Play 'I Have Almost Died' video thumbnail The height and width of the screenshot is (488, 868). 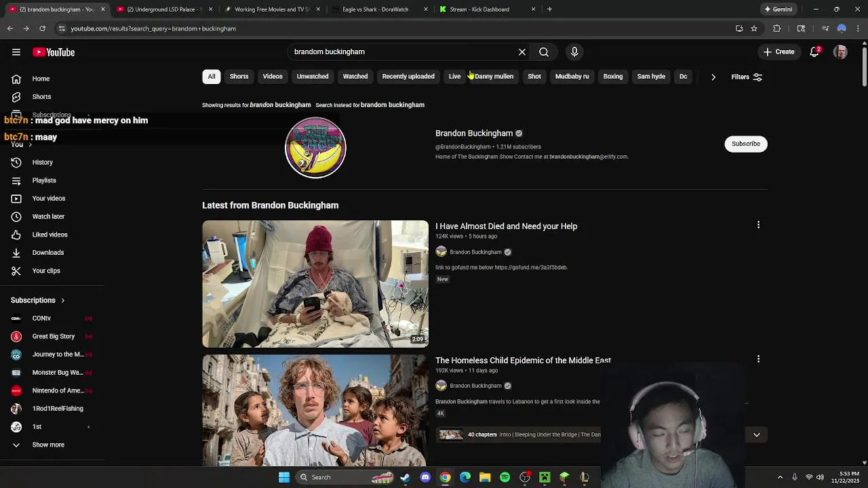[315, 284]
